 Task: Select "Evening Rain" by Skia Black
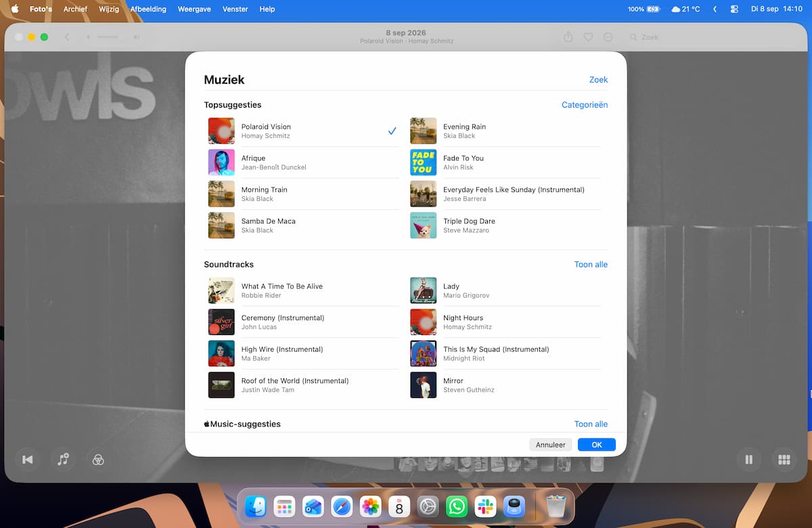(x=505, y=131)
